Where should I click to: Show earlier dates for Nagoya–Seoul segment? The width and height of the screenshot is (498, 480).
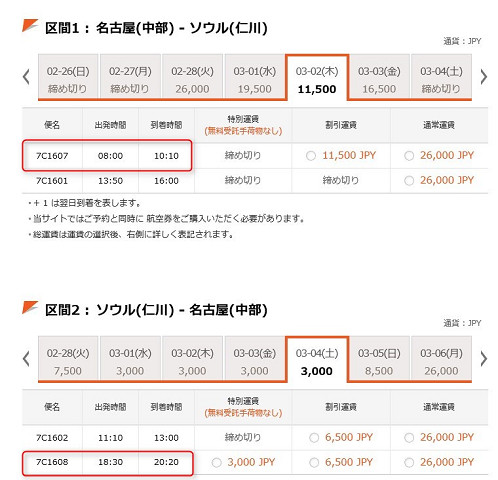coord(26,77)
